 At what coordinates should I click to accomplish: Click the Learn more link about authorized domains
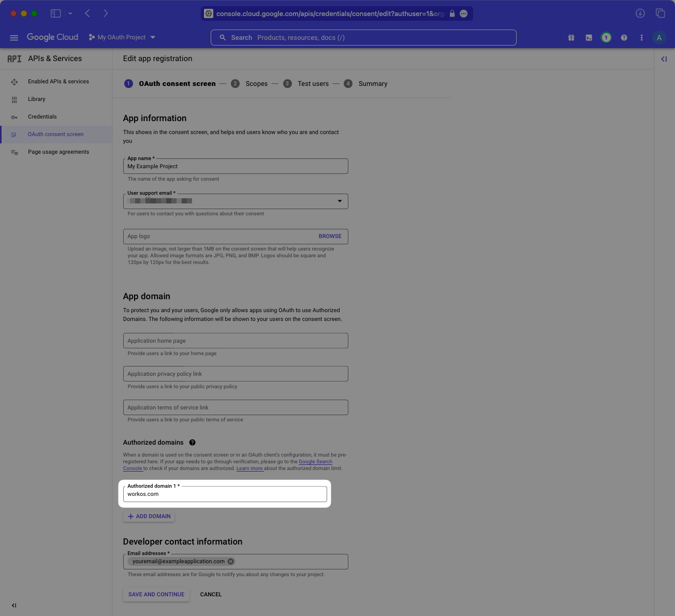click(250, 468)
